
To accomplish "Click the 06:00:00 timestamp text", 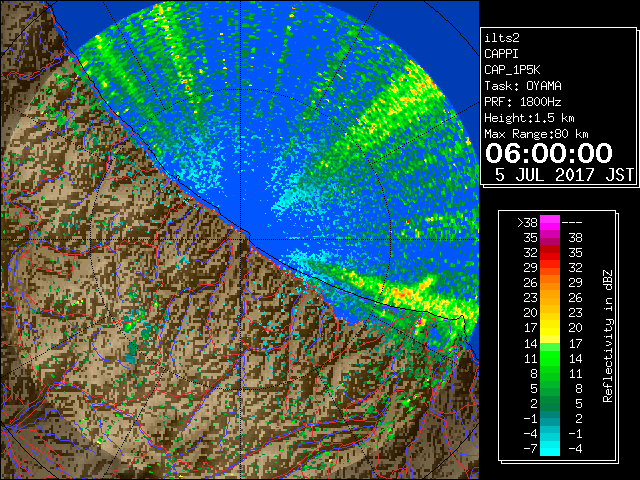I will (x=549, y=153).
